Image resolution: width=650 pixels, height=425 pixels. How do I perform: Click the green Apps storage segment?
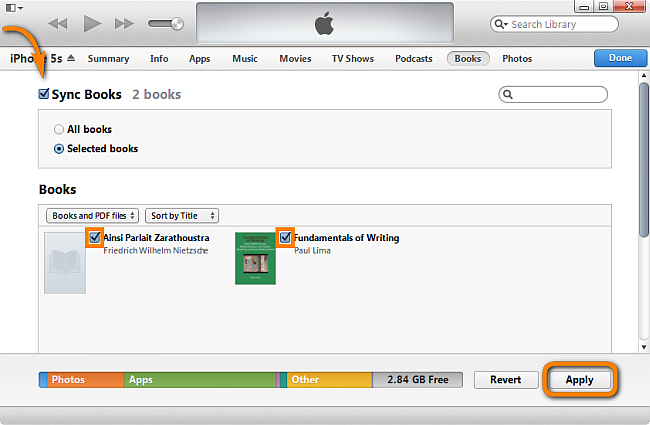click(200, 379)
